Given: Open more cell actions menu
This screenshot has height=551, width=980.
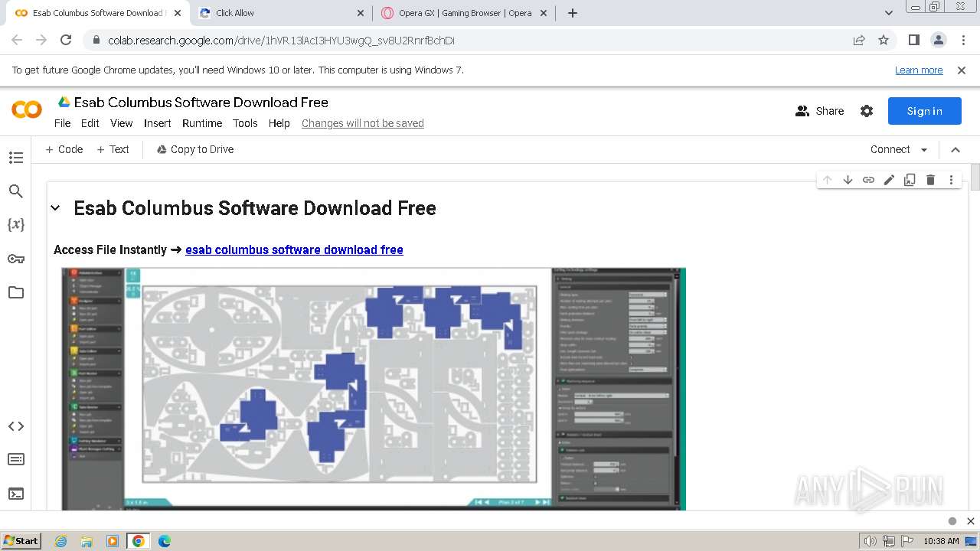Looking at the screenshot, I should pos(951,180).
